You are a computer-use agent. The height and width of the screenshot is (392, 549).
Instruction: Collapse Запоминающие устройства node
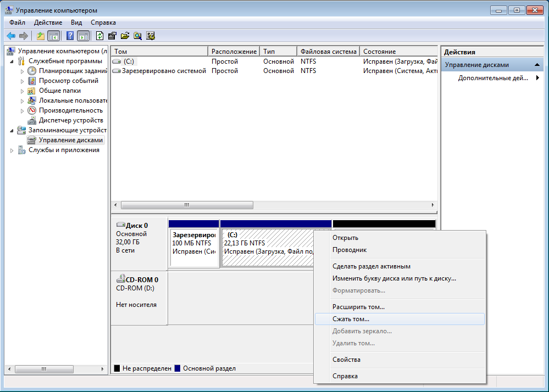[x=12, y=131]
